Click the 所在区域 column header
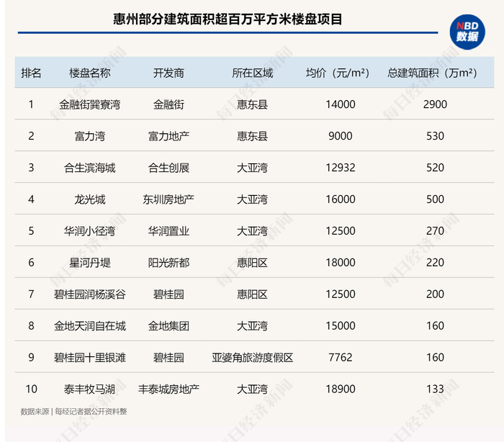 [x=252, y=73]
